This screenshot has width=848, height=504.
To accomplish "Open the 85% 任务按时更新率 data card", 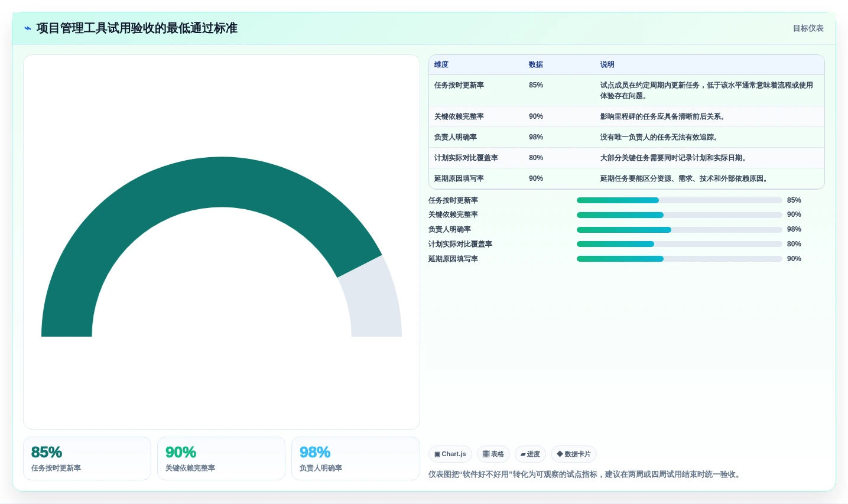I will tap(87, 459).
